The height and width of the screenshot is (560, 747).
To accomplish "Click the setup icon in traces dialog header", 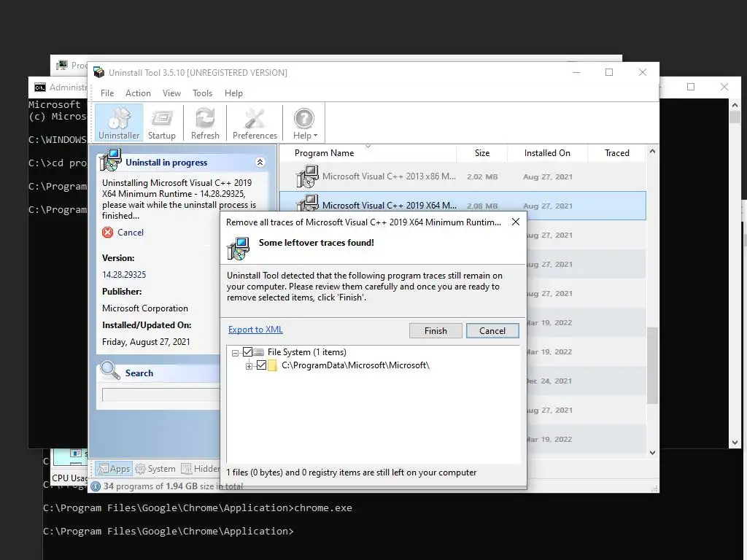I will pyautogui.click(x=238, y=248).
